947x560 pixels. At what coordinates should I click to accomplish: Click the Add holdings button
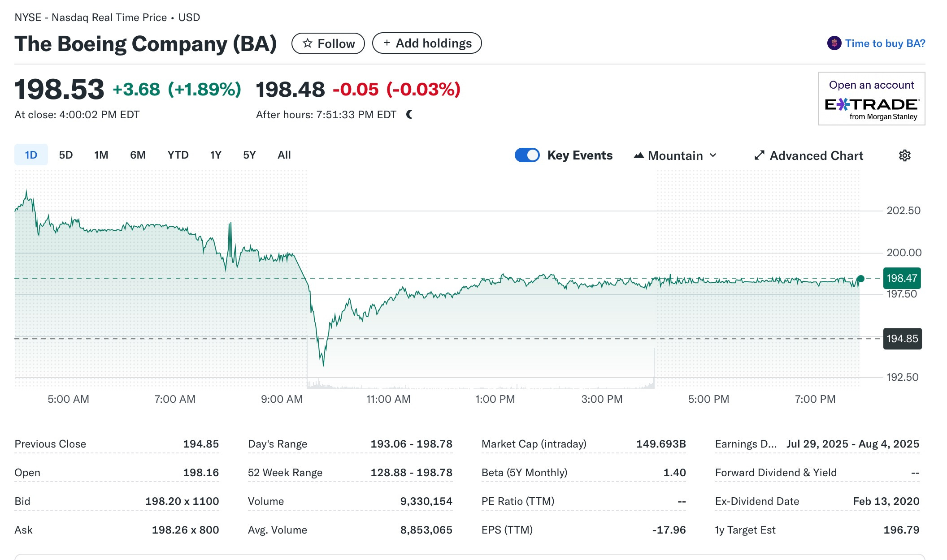point(427,43)
